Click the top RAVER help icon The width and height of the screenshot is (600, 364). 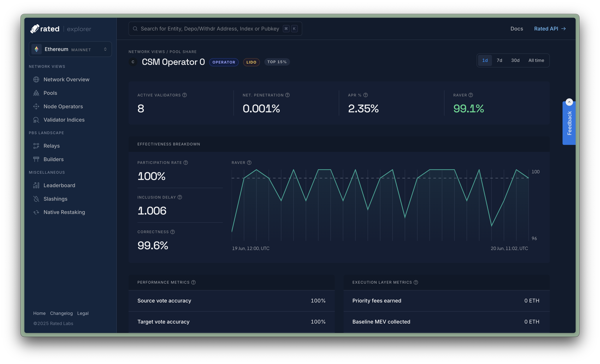tap(471, 95)
